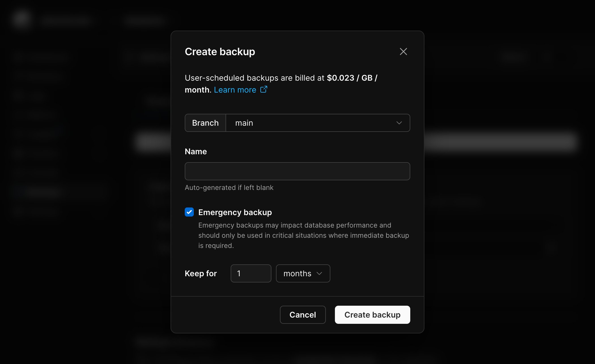Click the Branch label
The height and width of the screenshot is (364, 595).
pos(205,123)
